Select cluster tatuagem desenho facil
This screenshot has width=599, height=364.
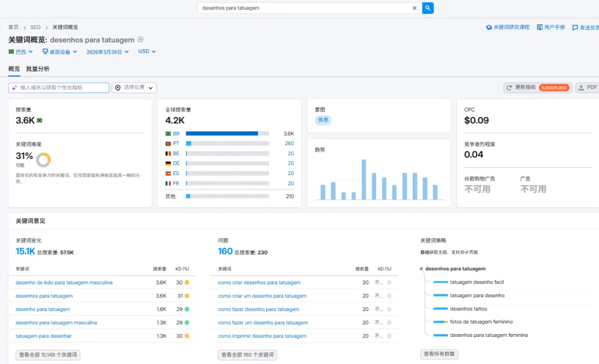477,282
